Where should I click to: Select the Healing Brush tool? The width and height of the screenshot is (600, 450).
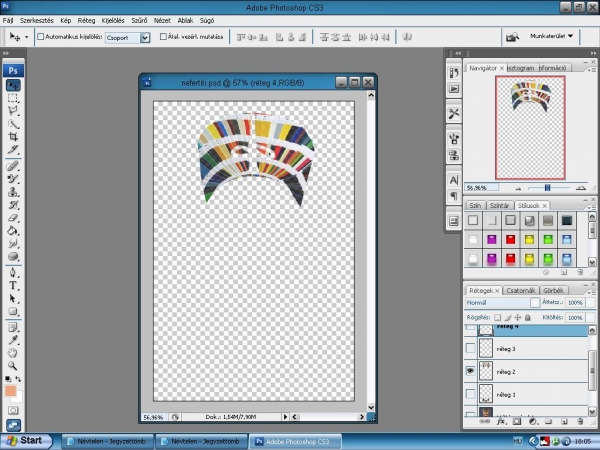tap(13, 166)
